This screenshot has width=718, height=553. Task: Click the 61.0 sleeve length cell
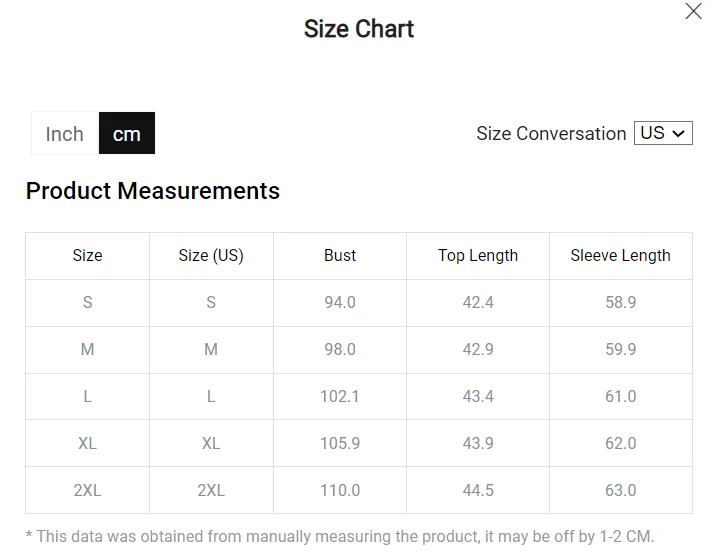tap(621, 396)
